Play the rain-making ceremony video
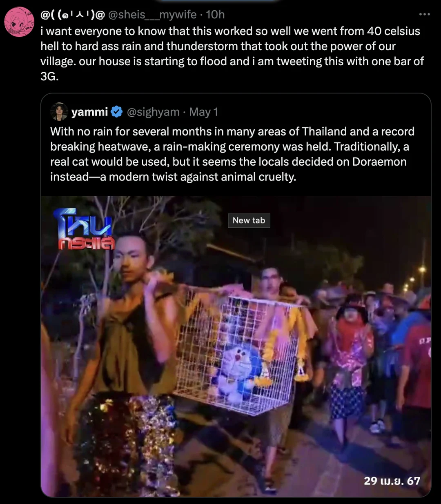Image resolution: width=441 pixels, height=504 pixels. (236, 346)
